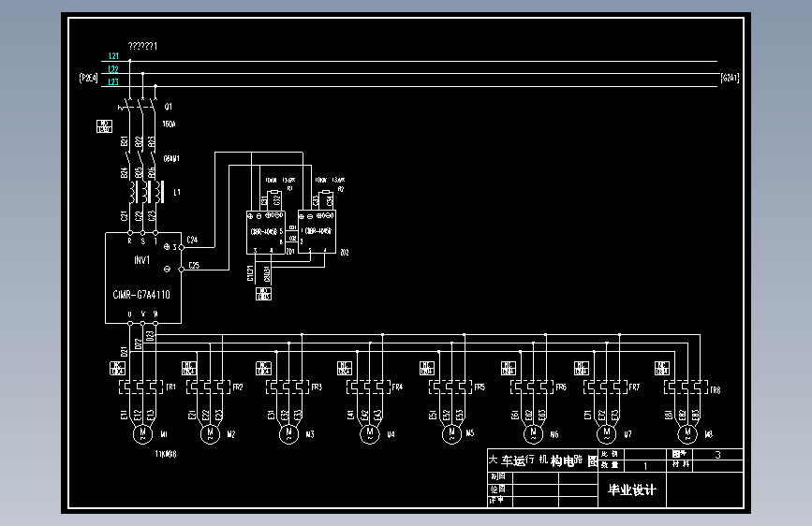
Task: Click the FR5 thermal relay label
Action: coord(480,387)
